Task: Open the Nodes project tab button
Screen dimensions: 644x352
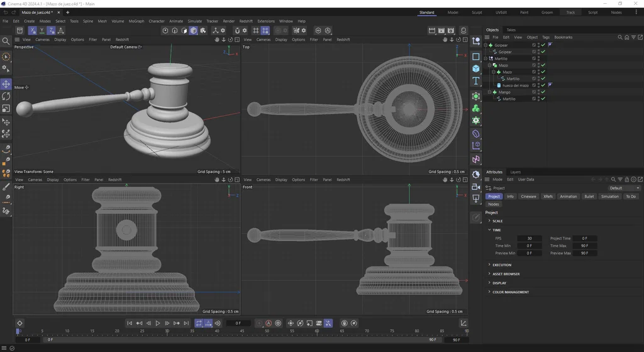Action: click(494, 204)
